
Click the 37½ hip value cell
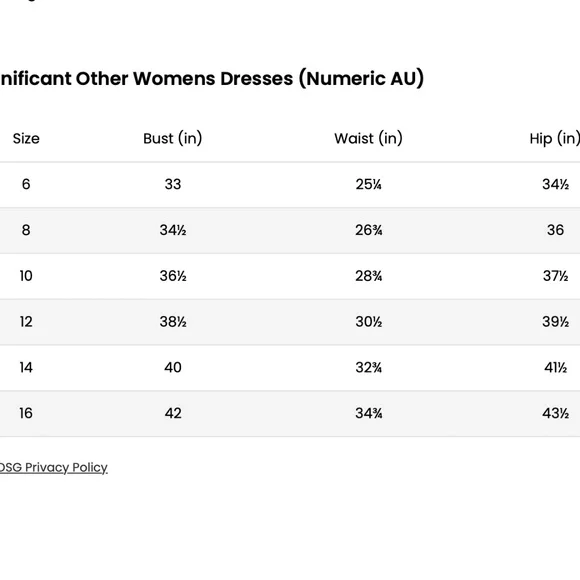pos(555,276)
